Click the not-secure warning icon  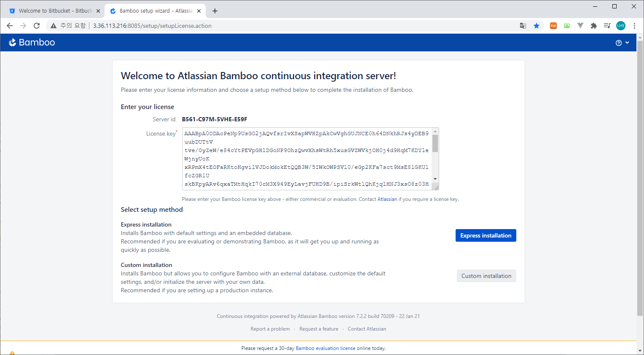pos(54,26)
